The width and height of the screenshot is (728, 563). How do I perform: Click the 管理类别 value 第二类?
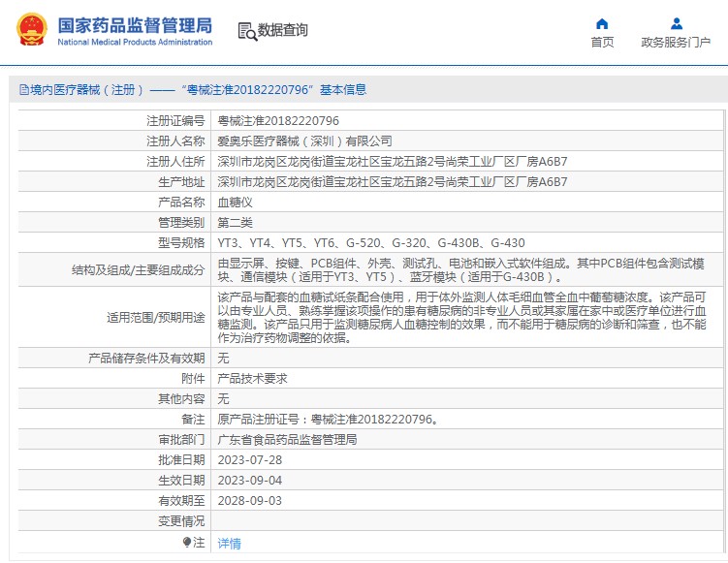point(235,223)
